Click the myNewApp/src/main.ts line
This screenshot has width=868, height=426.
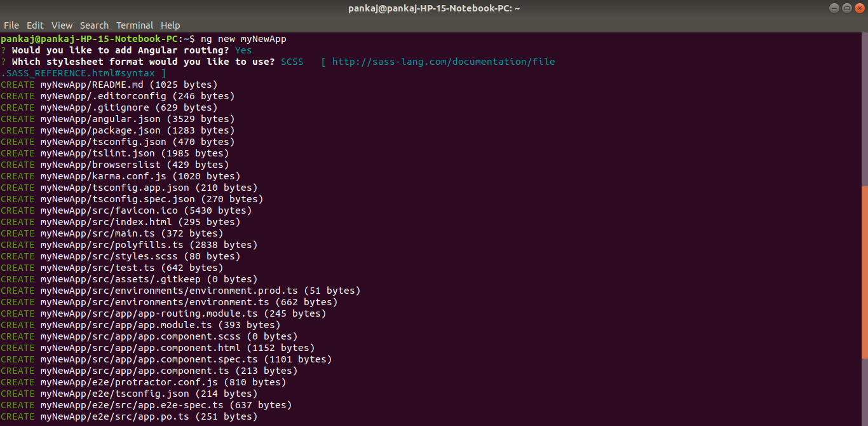(112, 233)
